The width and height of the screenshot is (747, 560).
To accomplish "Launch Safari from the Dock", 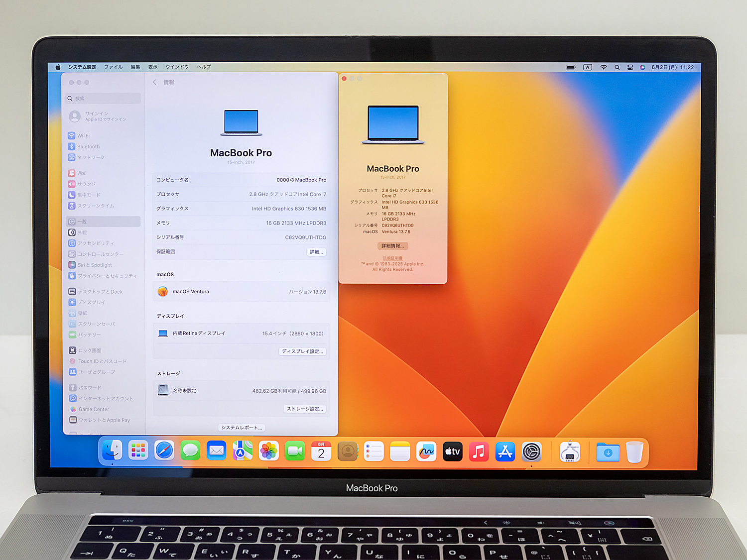I will tap(164, 451).
